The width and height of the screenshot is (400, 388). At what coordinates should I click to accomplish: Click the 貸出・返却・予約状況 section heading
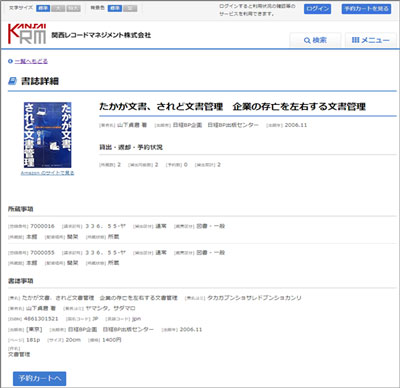pyautogui.click(x=131, y=147)
